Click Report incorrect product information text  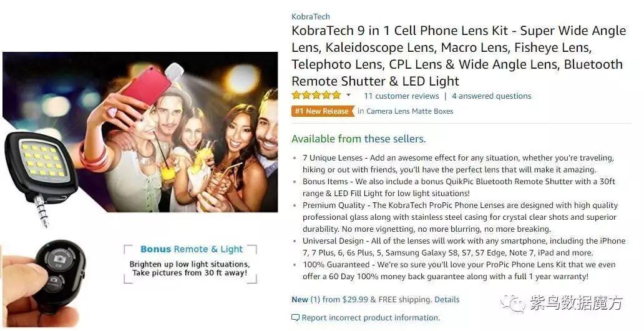371,318
